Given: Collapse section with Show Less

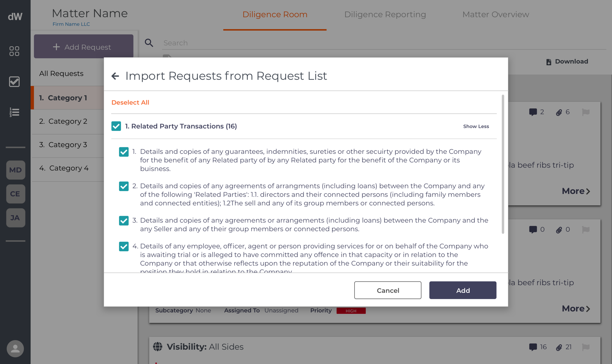Looking at the screenshot, I should (476, 126).
